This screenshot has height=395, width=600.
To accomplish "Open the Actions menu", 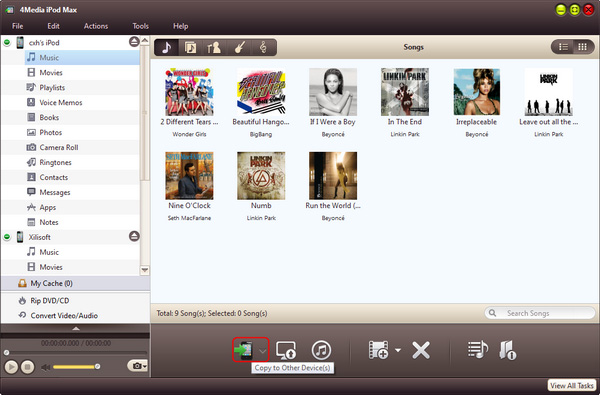I will (96, 26).
